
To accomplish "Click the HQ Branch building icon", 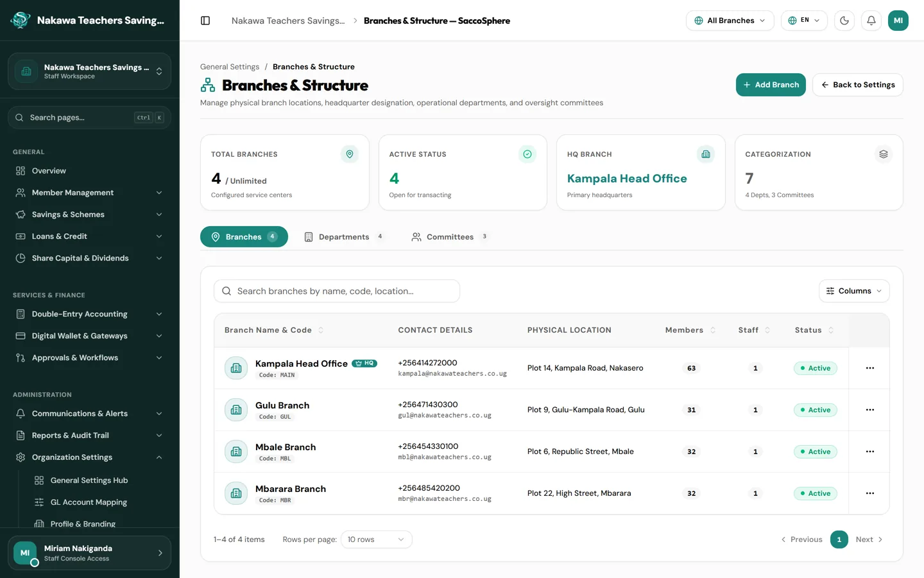I will [706, 154].
